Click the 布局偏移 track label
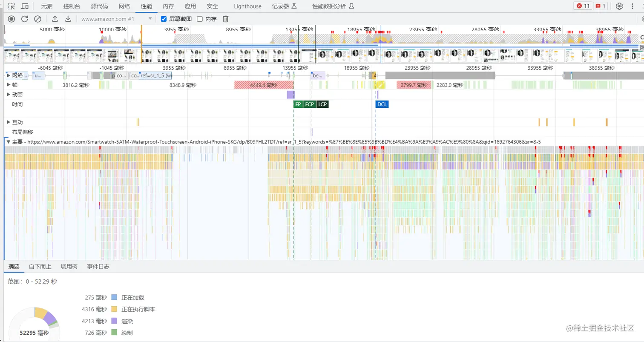Image resolution: width=644 pixels, height=342 pixels. [x=23, y=132]
